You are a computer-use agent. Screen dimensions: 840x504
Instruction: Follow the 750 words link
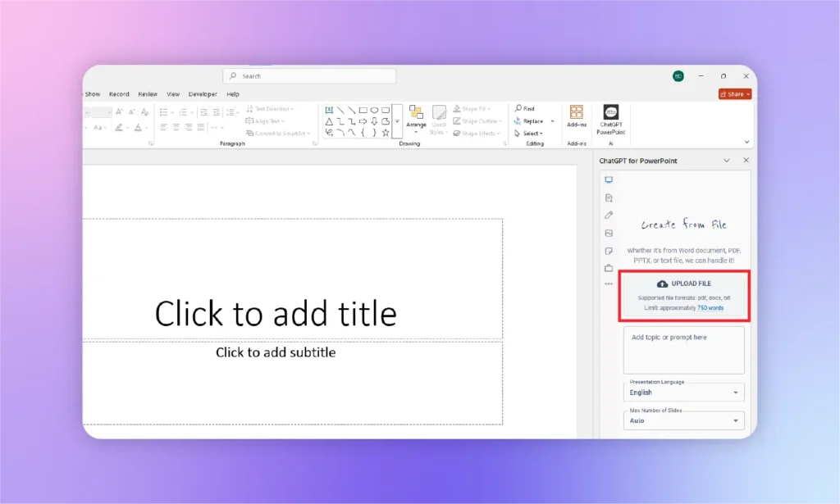tap(710, 308)
